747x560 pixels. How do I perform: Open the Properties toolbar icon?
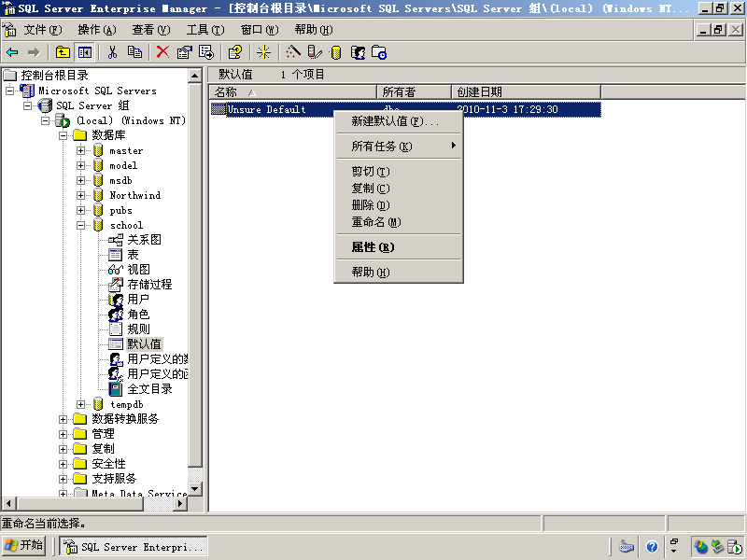tap(184, 52)
